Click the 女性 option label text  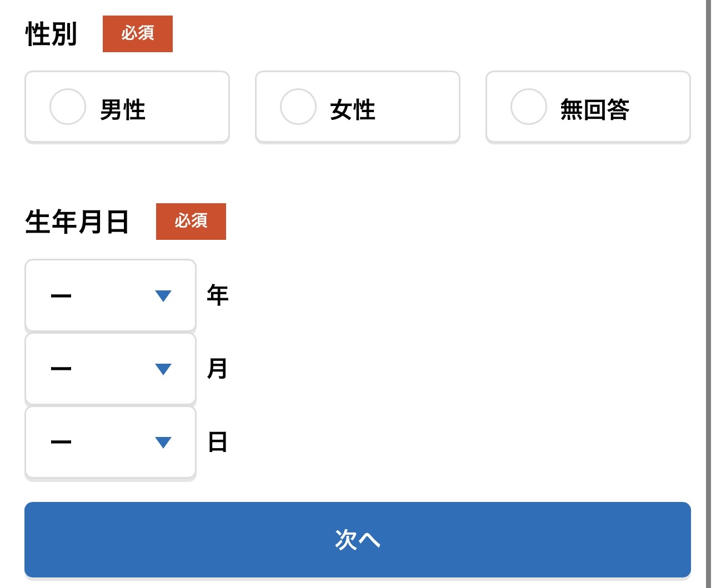coord(353,109)
